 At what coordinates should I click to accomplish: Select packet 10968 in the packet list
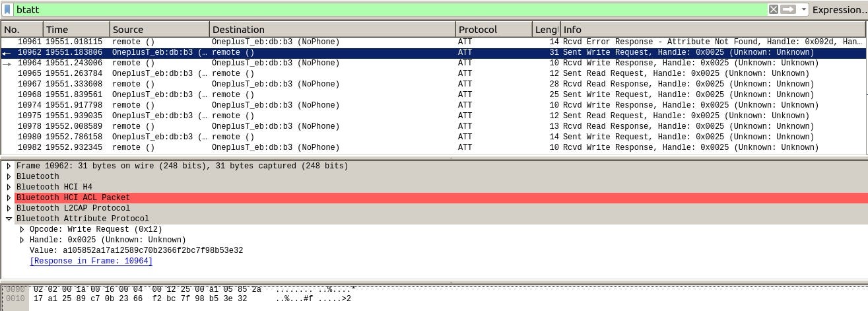(434, 94)
